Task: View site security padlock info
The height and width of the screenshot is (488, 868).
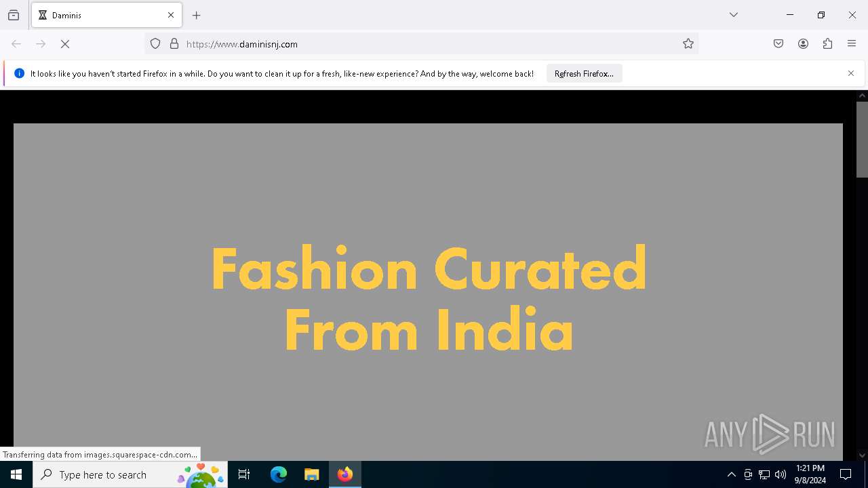Action: 174,44
